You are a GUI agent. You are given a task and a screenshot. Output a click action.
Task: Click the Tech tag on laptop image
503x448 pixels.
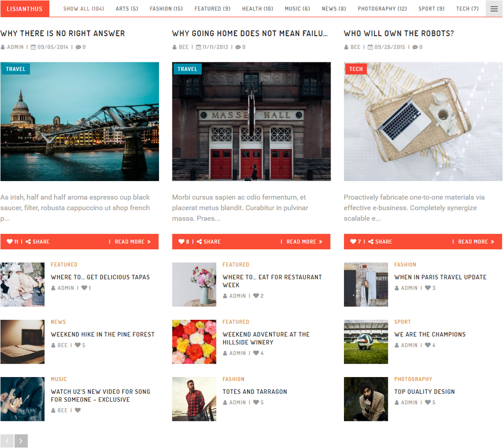[x=356, y=69]
